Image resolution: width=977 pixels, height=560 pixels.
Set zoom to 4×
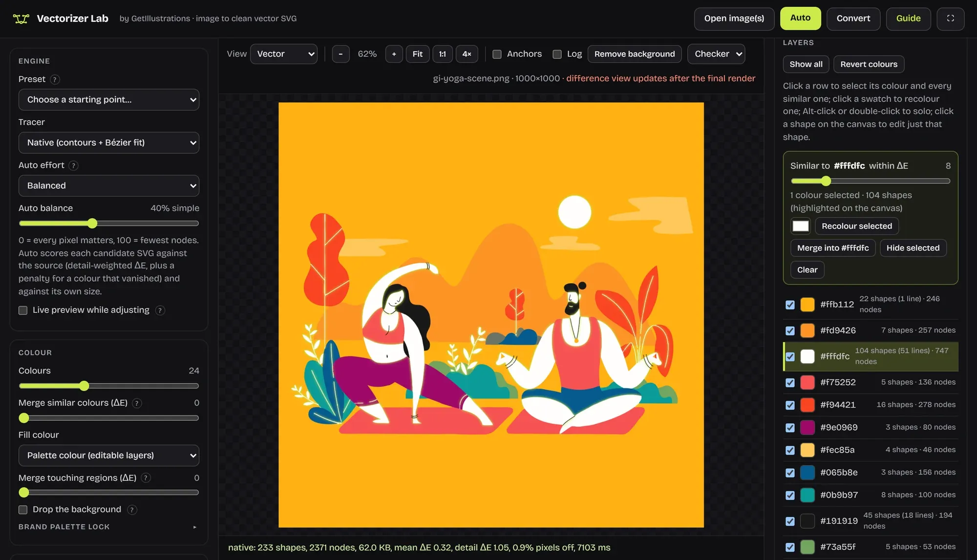point(467,54)
